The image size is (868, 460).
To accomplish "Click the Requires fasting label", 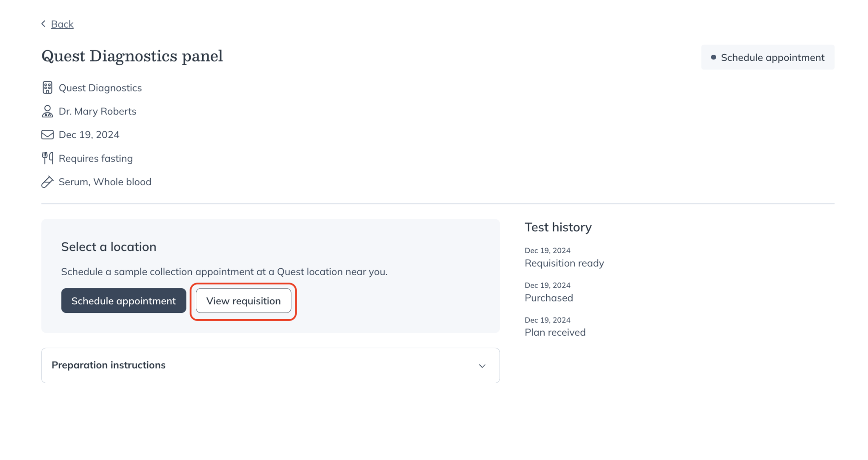I will point(96,159).
